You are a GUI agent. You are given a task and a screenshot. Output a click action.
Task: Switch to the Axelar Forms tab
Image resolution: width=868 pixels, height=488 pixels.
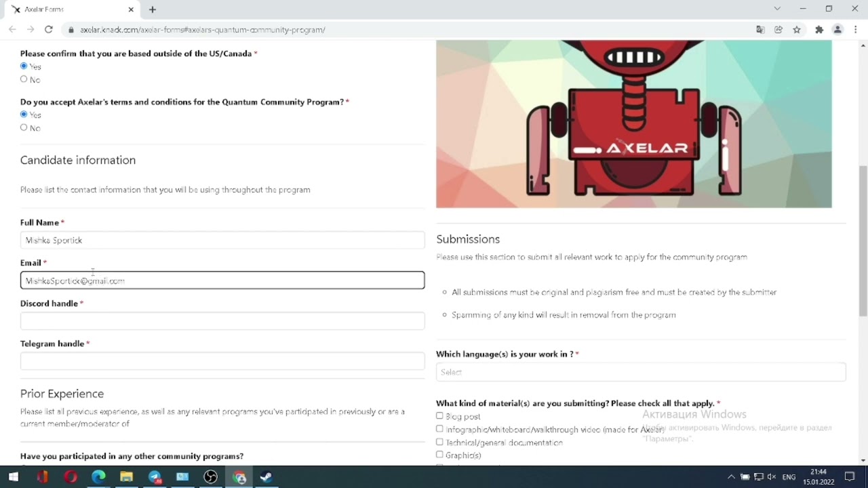coord(71,9)
